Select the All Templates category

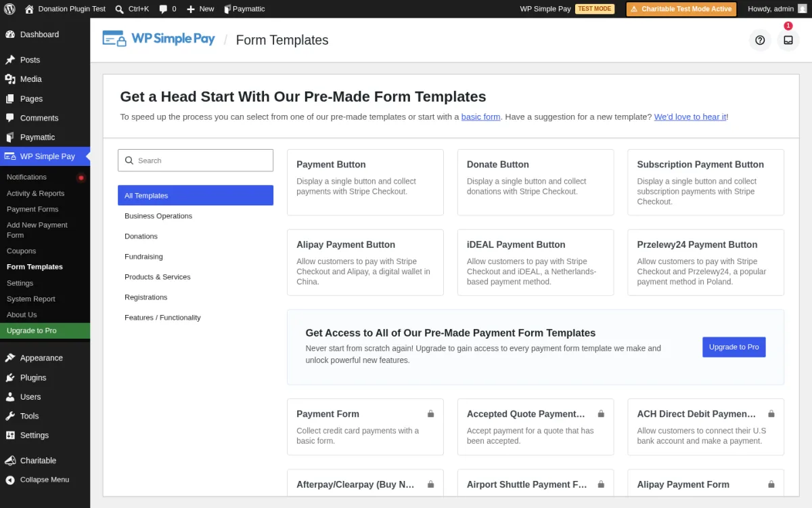(196, 195)
